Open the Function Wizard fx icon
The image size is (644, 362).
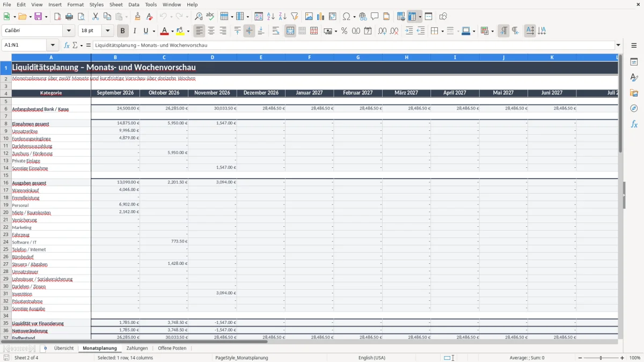pos(67,46)
